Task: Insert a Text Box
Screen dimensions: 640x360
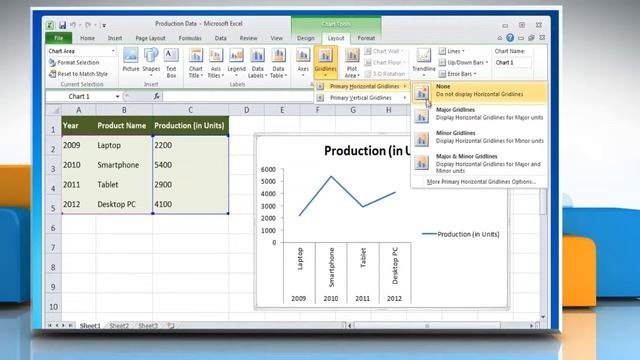Action: click(x=171, y=63)
